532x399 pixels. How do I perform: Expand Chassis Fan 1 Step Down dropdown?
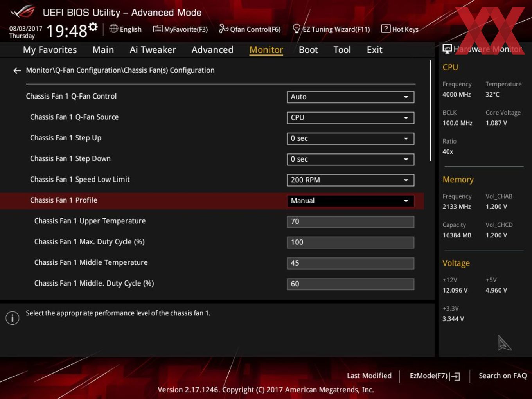[350, 159]
